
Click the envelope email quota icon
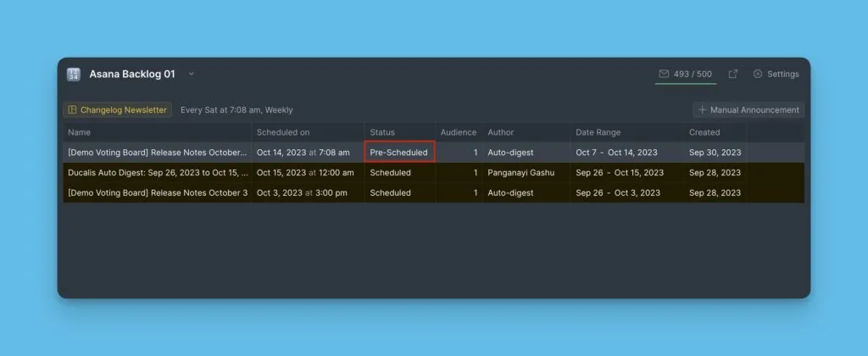click(664, 74)
